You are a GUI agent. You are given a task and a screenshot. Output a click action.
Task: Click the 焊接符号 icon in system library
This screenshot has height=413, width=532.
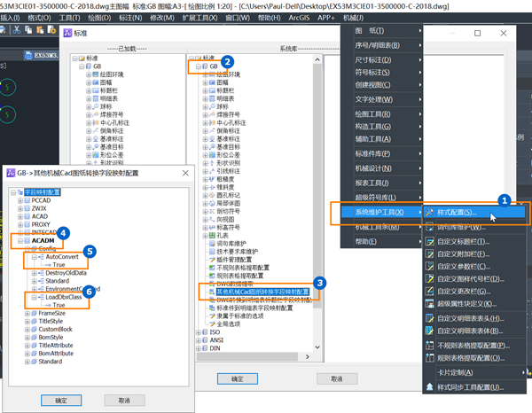[x=212, y=114]
